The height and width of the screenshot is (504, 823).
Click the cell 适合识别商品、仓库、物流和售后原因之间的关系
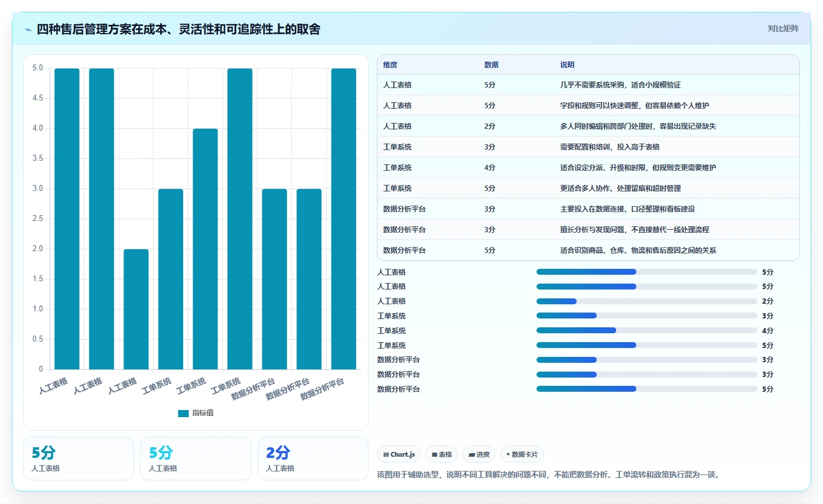point(638,251)
